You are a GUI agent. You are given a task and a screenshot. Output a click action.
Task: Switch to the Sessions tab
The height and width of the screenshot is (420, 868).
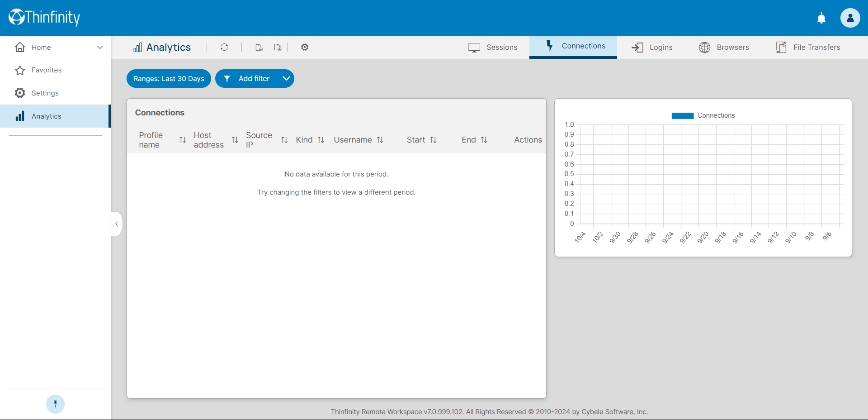(493, 48)
